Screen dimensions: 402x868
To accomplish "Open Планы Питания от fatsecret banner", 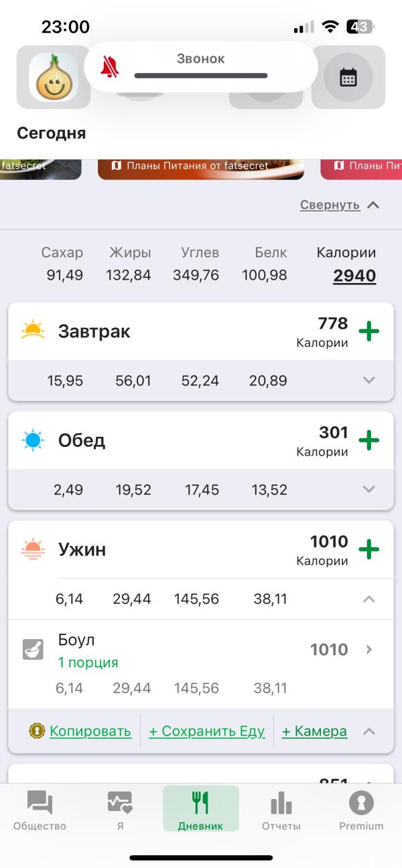I will point(200,167).
